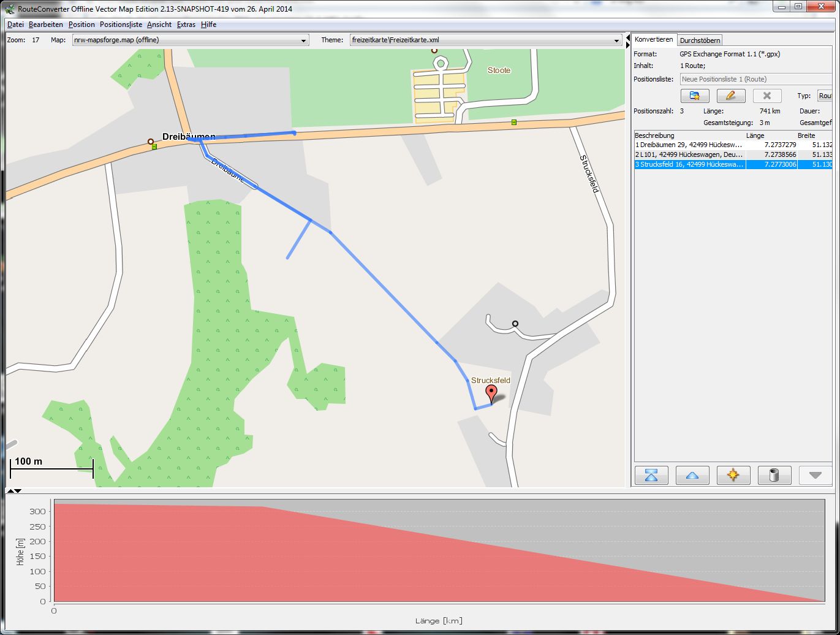
Task: Click the star new position button
Action: 733,475
